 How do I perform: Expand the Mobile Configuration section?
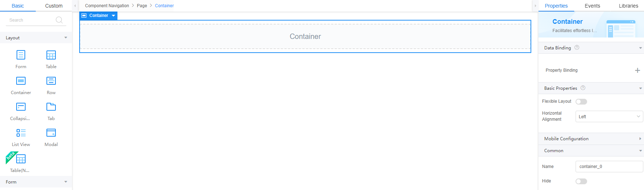(591, 139)
